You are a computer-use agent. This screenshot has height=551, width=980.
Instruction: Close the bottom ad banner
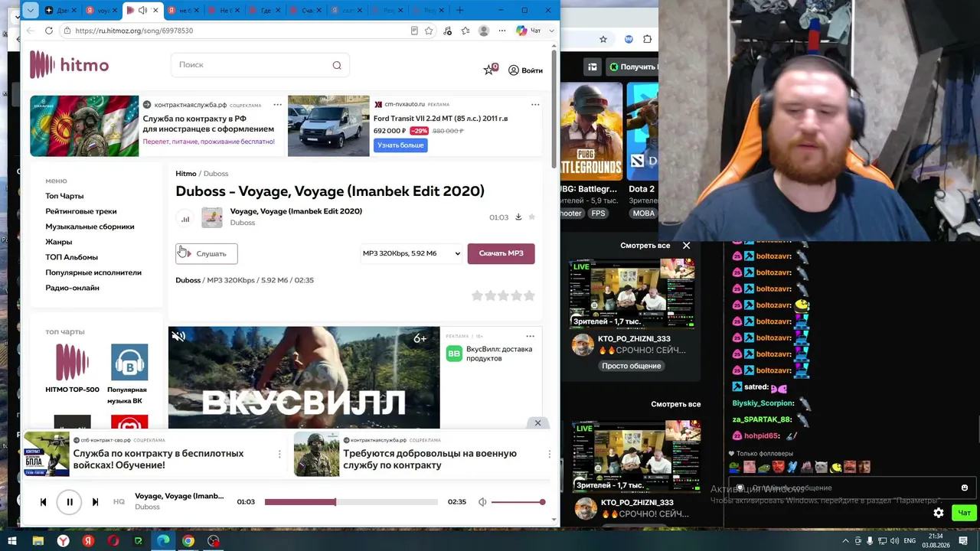(537, 423)
